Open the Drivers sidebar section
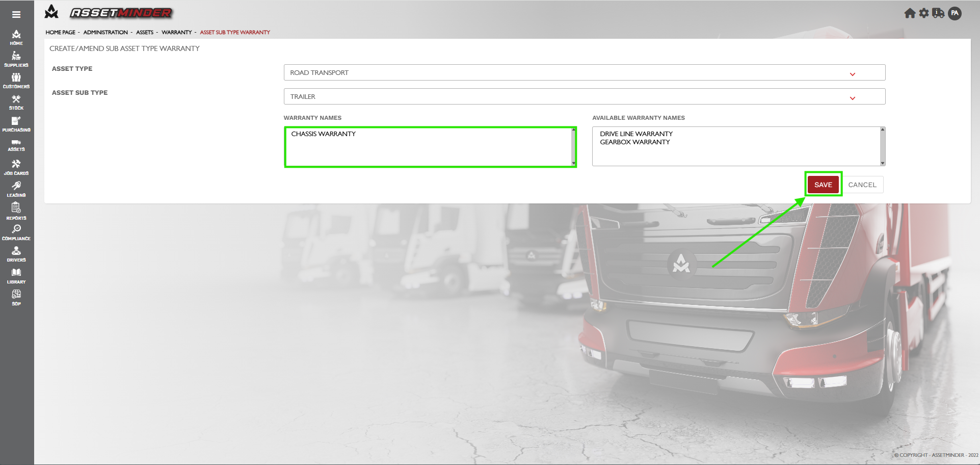This screenshot has height=465, width=980. (16, 254)
